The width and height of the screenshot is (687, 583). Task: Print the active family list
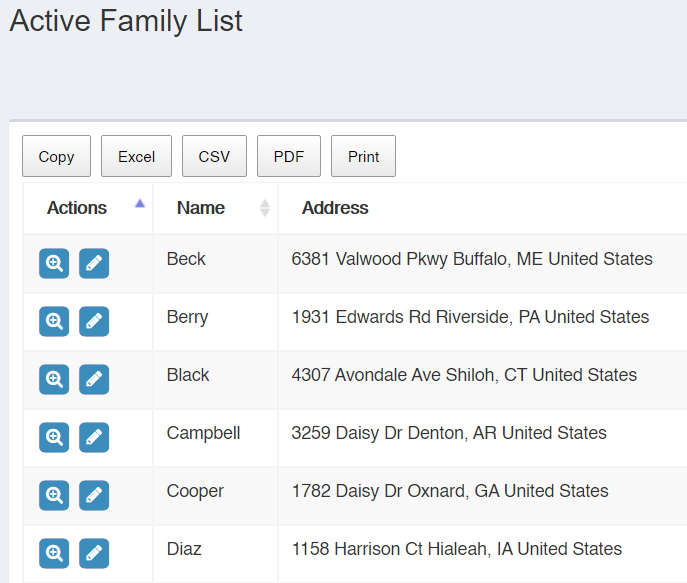363,156
